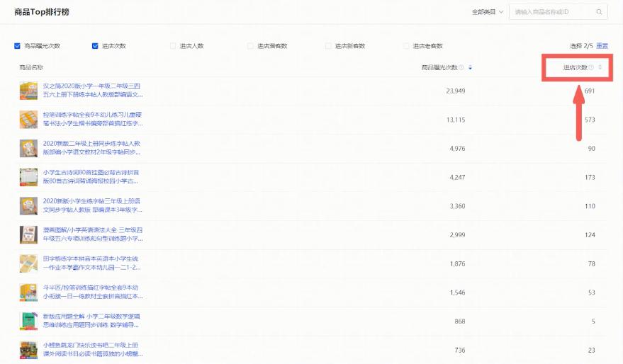Uncheck the 商品曝光次数 checkbox
Viewport: 623px width, 364px height.
point(17,46)
